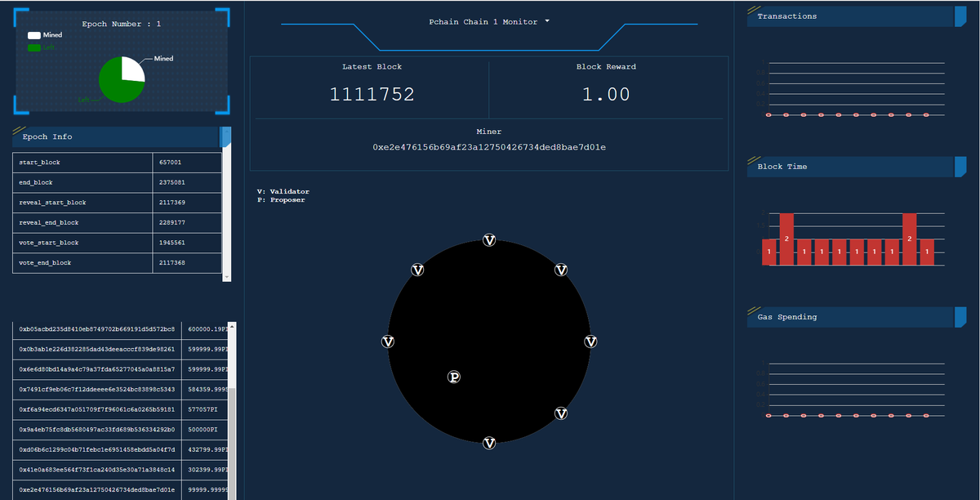Click address starting 0x6e6d80bd14a9
980x500 pixels.
pos(97,369)
